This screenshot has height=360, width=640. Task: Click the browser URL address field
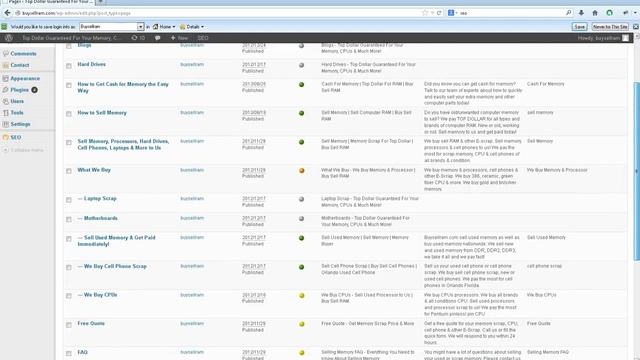click(x=220, y=13)
